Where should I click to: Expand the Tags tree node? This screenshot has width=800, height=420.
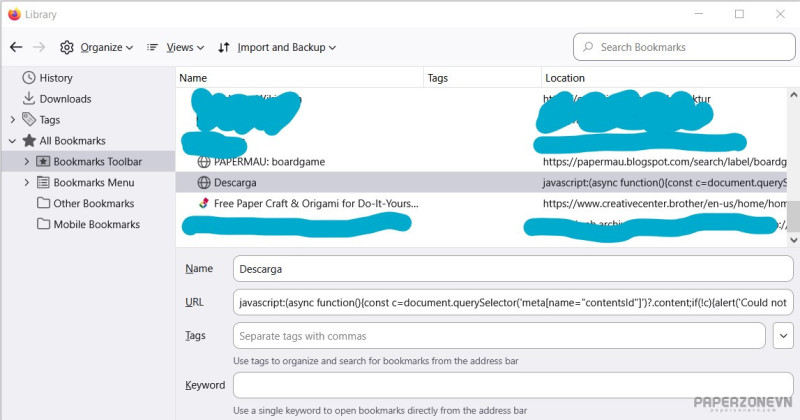click(11, 120)
